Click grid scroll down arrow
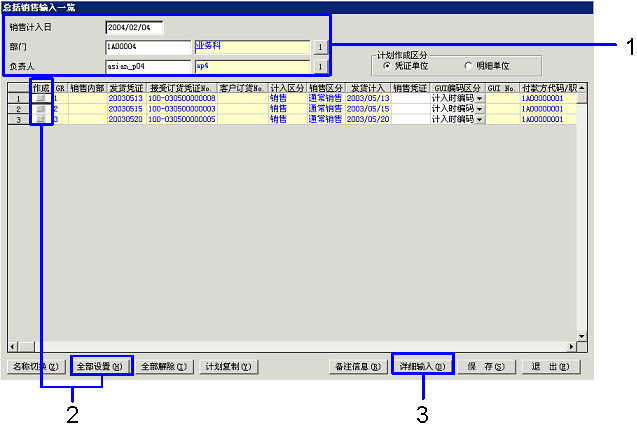The height and width of the screenshot is (430, 637). click(x=582, y=337)
